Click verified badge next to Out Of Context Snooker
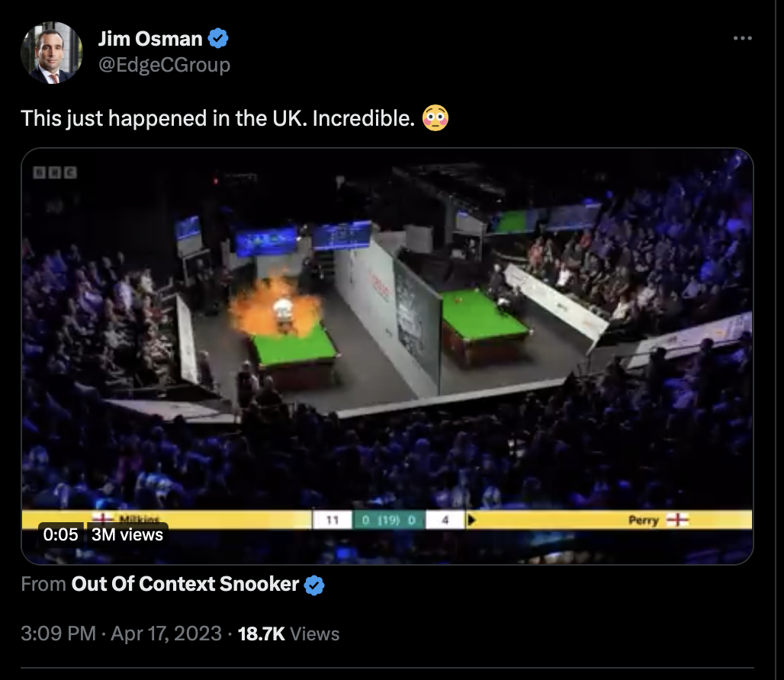This screenshot has width=784, height=680. tap(314, 585)
